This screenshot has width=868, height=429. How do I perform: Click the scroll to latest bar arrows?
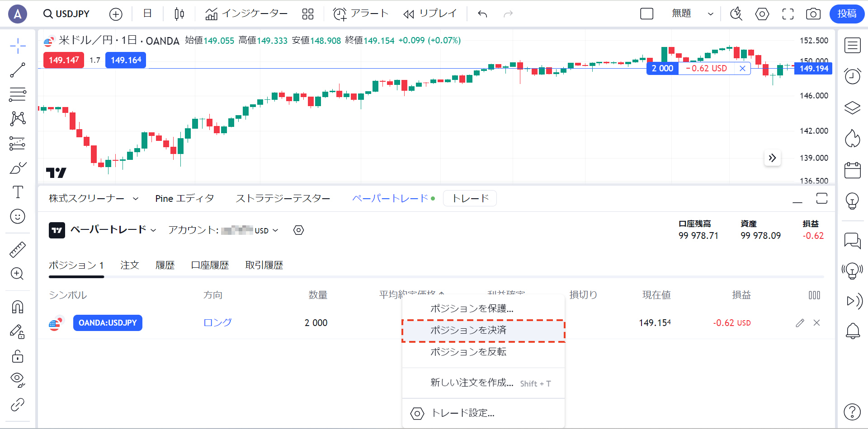coord(772,158)
